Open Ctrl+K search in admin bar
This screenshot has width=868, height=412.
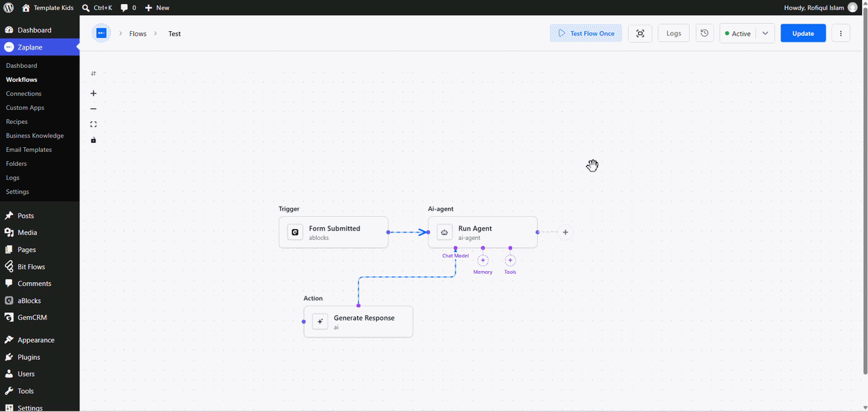pos(97,7)
